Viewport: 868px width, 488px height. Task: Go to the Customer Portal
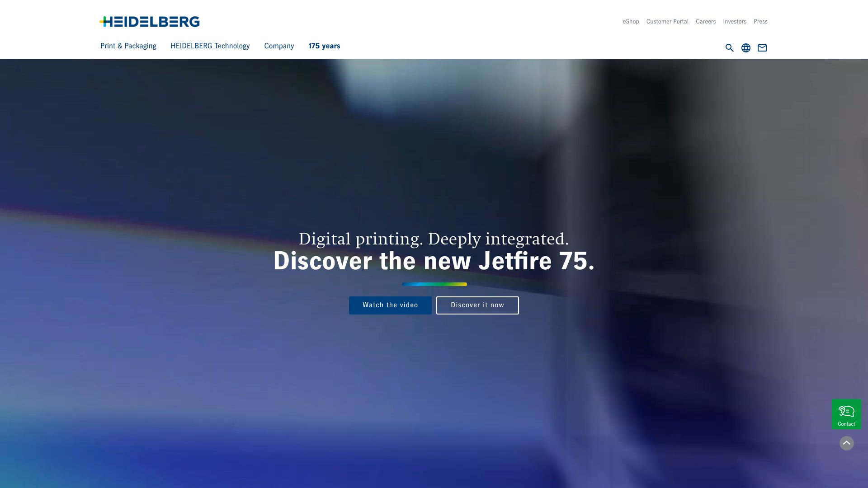[x=667, y=22]
